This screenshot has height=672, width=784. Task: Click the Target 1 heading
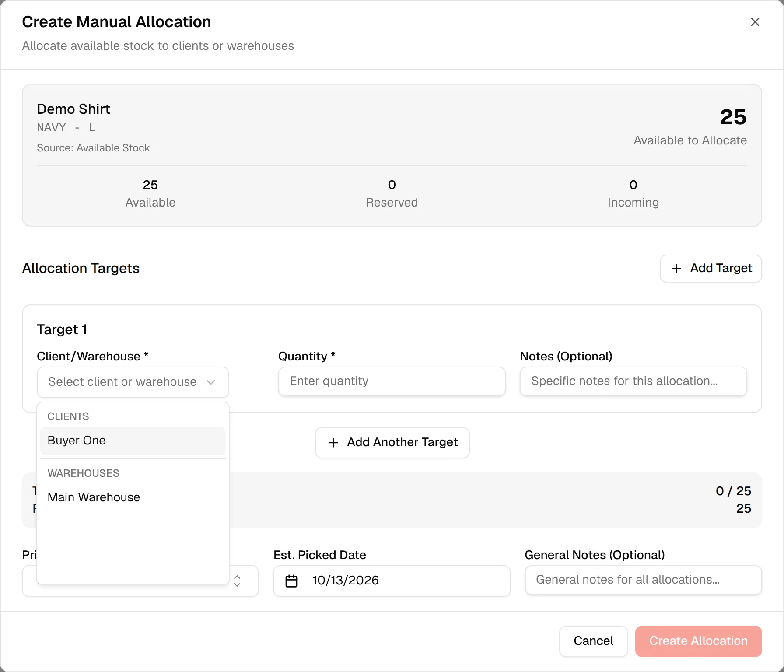point(62,329)
